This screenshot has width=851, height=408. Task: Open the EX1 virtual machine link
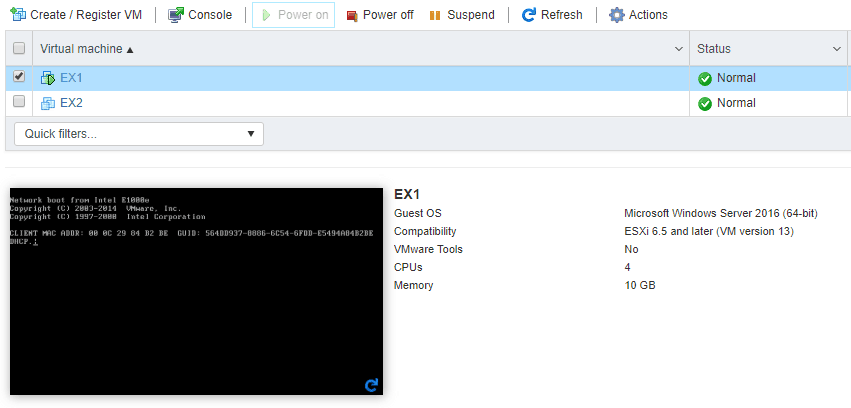(x=71, y=78)
